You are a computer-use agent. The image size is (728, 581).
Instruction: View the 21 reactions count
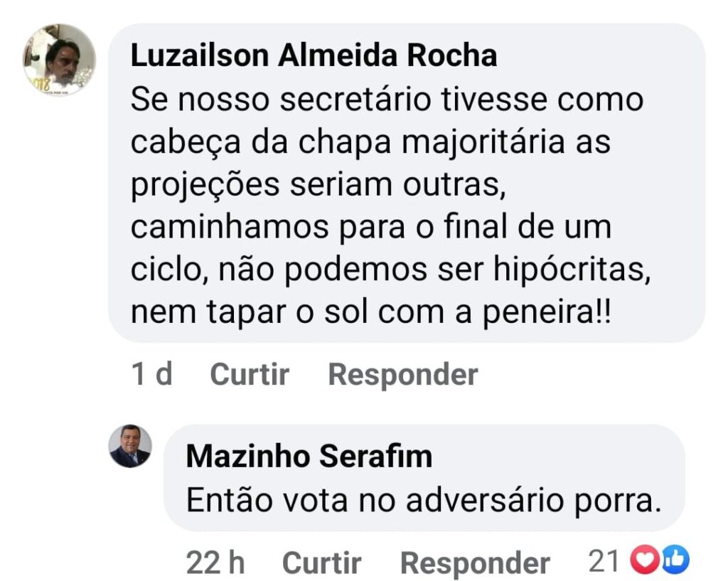click(x=604, y=562)
